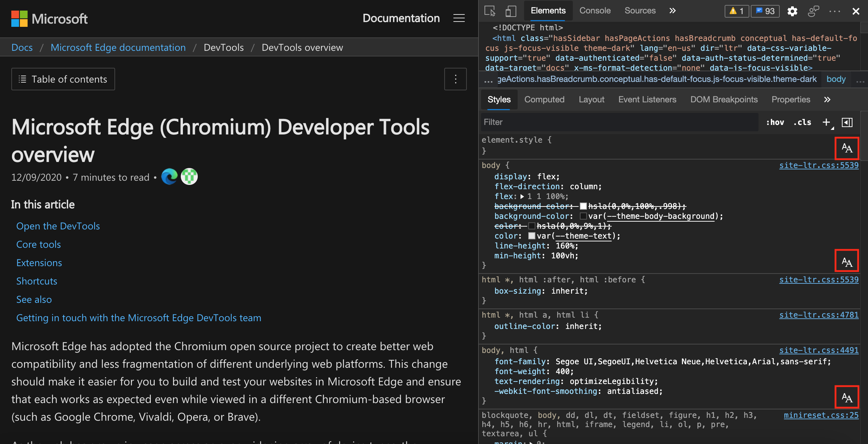Click the Elements panel icon in DevTools

[x=547, y=10]
